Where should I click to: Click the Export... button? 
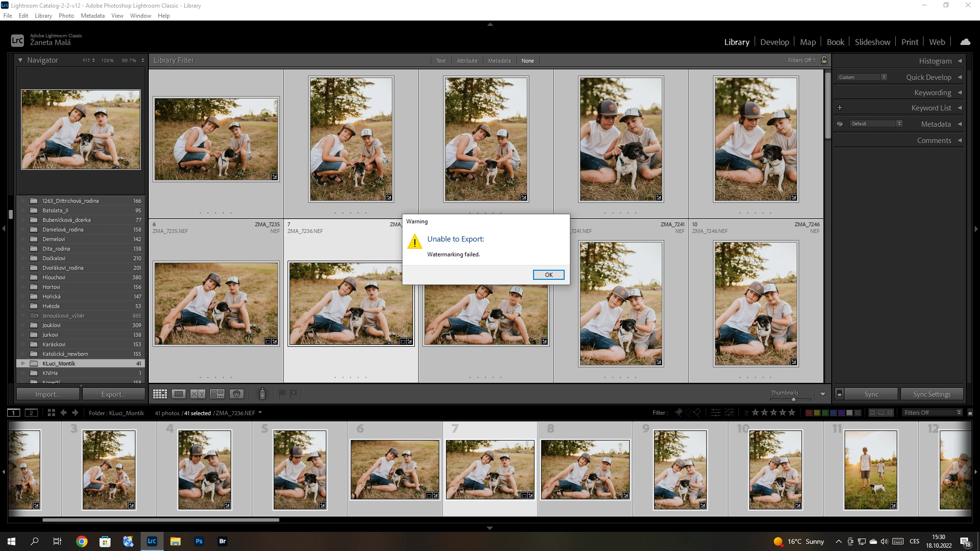coord(113,394)
